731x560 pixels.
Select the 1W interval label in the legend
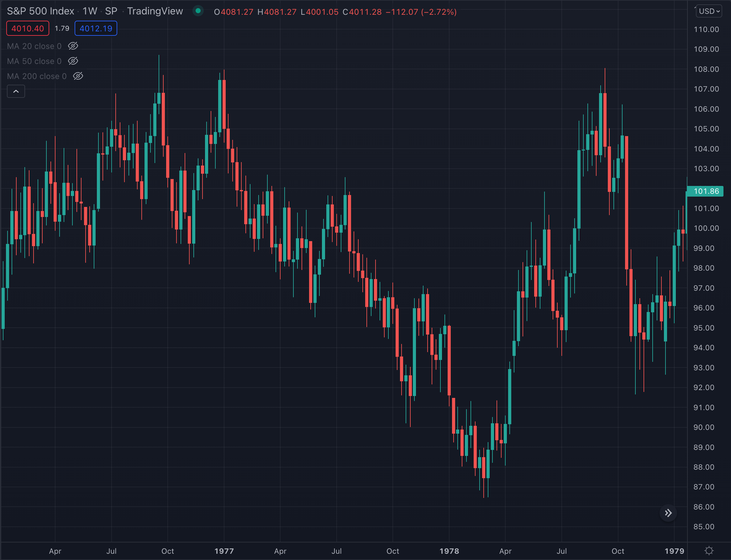tap(90, 11)
